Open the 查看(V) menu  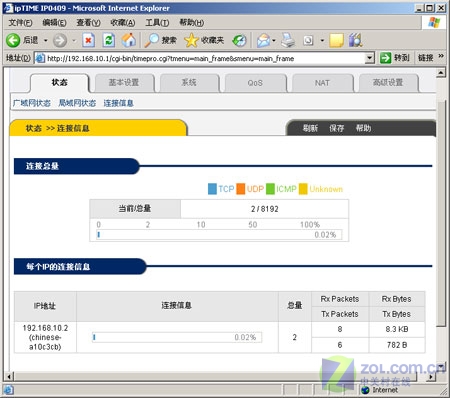click(88, 23)
